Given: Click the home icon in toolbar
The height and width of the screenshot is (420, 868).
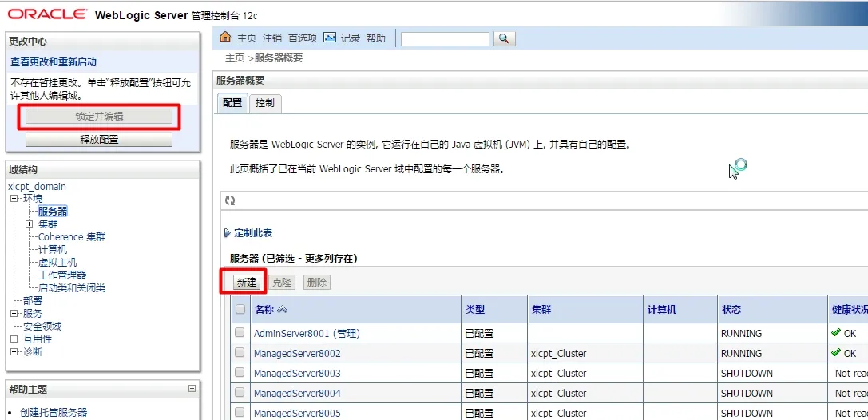Looking at the screenshot, I should (224, 37).
